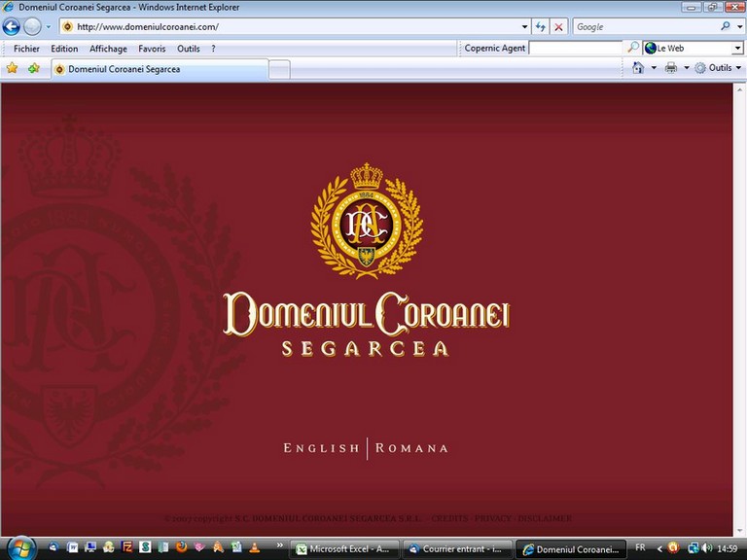The height and width of the screenshot is (560, 747).
Task: Open the Favoris menu
Action: (x=152, y=49)
